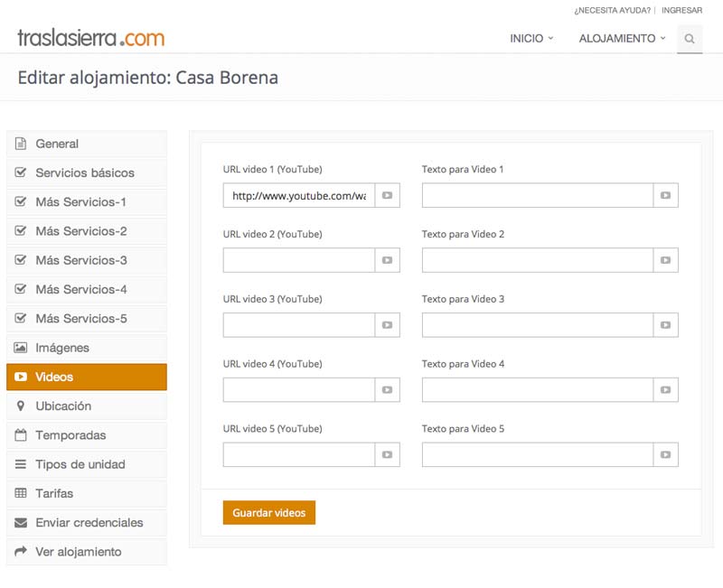Click the ¿NECESITA AYUDA? link
The width and height of the screenshot is (723, 588).
[x=612, y=10]
